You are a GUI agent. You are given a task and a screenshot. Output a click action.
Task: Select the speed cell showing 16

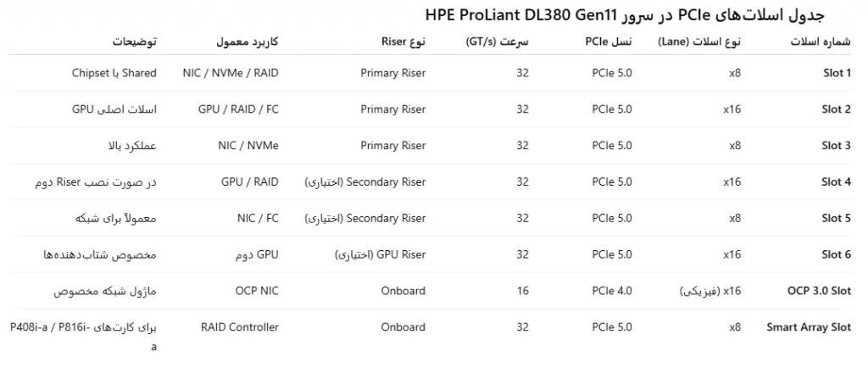(522, 291)
